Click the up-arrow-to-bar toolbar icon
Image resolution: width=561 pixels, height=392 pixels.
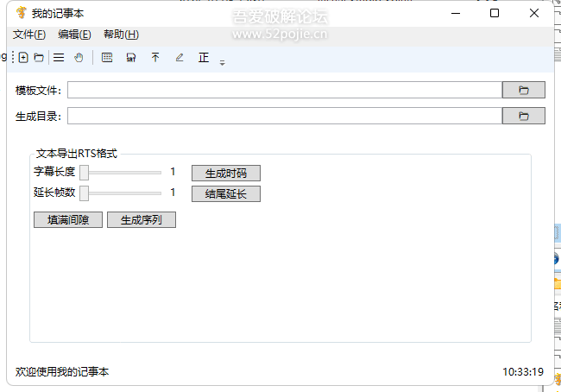[155, 57]
